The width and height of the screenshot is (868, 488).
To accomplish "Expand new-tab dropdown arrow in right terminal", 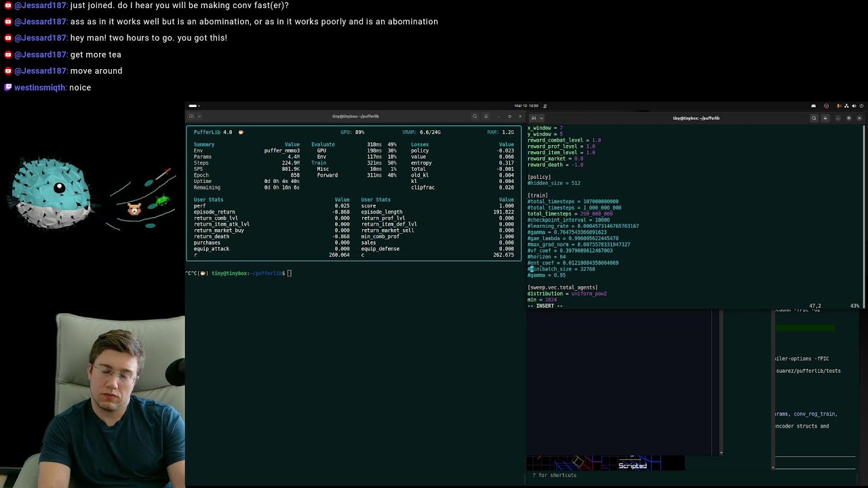I will pyautogui.click(x=540, y=118).
